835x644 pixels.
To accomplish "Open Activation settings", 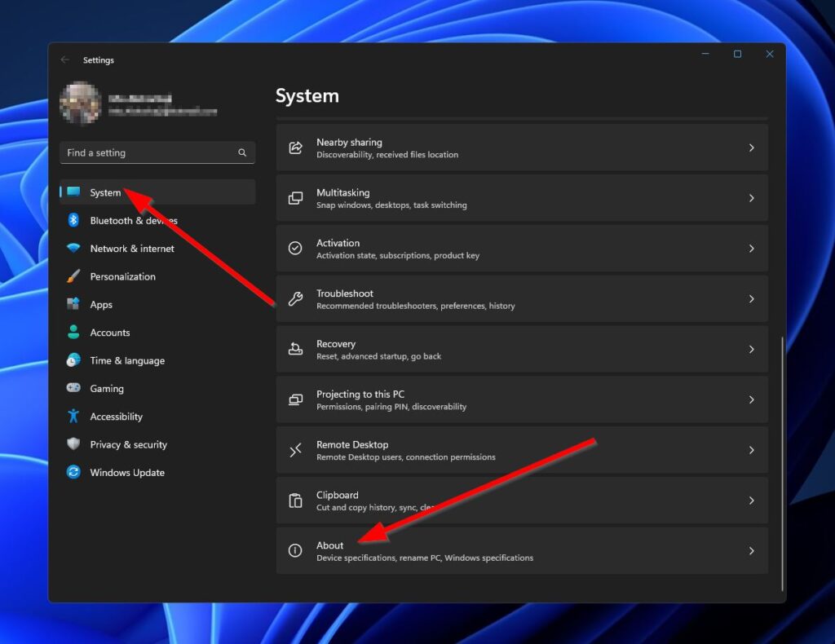I will click(522, 248).
